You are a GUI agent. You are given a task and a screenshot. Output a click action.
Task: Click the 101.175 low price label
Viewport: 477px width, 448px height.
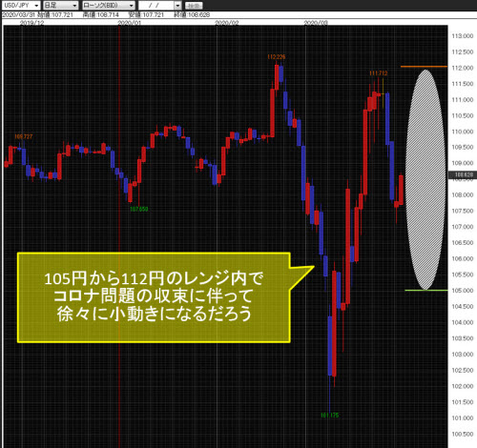pos(330,416)
